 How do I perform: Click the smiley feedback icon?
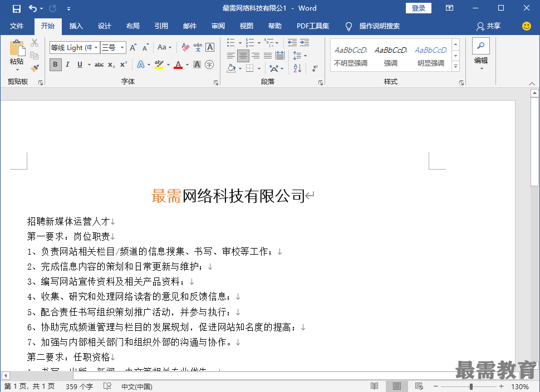coord(526,26)
